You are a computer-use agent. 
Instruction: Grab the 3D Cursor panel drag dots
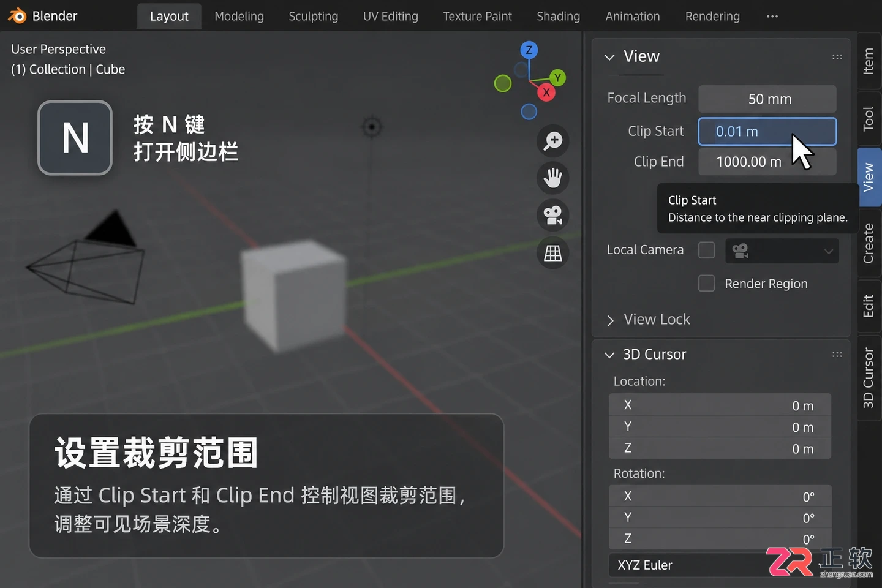click(x=837, y=355)
